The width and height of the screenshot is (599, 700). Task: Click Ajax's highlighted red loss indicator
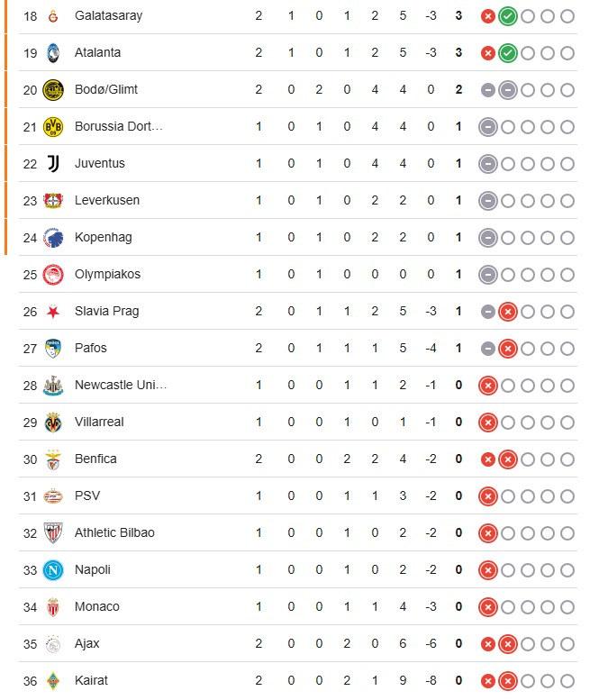[507, 644]
